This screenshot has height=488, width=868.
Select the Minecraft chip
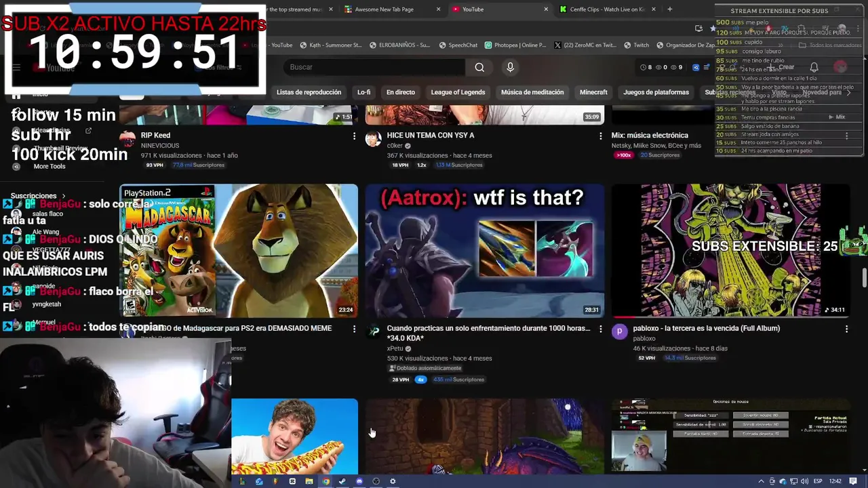click(x=593, y=92)
